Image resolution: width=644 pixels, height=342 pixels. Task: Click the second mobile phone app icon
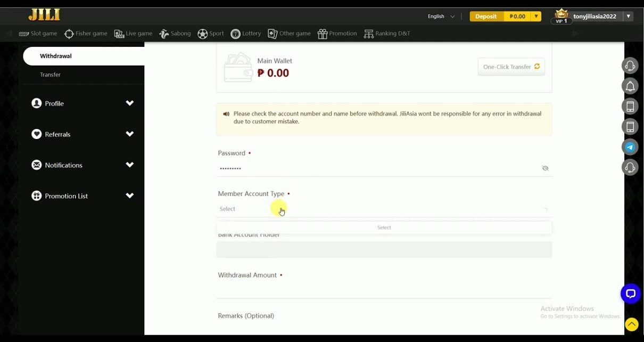tap(630, 126)
